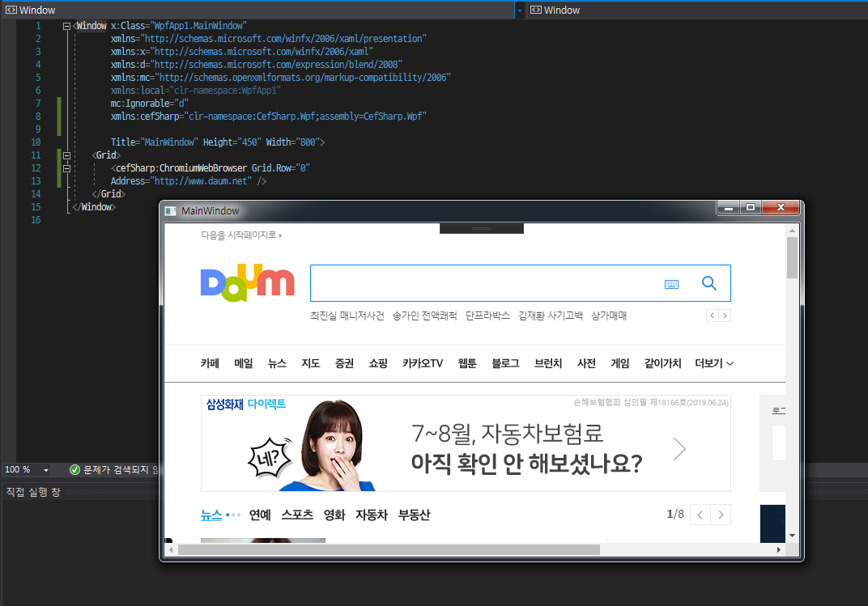Click the horizontal scrollbar right arrow
Image resolution: width=868 pixels, height=606 pixels.
tap(779, 549)
